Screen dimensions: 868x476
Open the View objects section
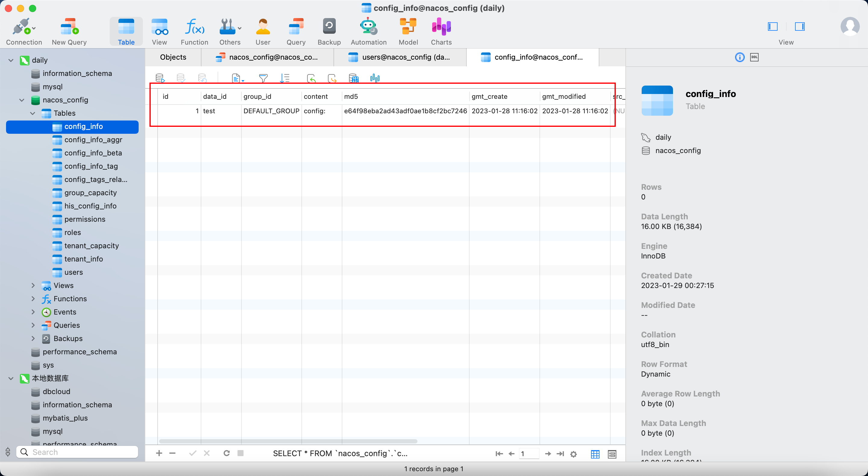(x=159, y=31)
